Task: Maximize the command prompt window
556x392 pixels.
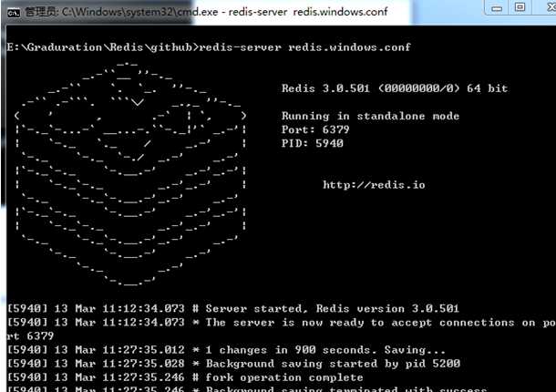Action: (520, 7)
